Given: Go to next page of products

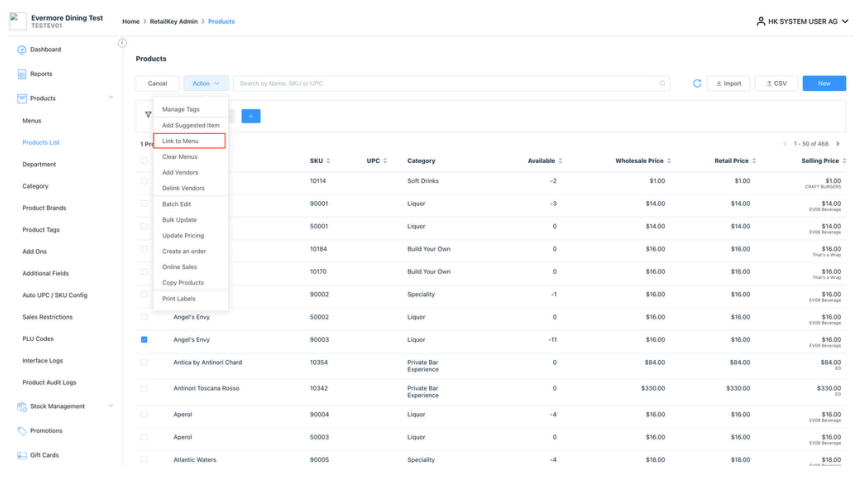Looking at the screenshot, I should (837, 144).
